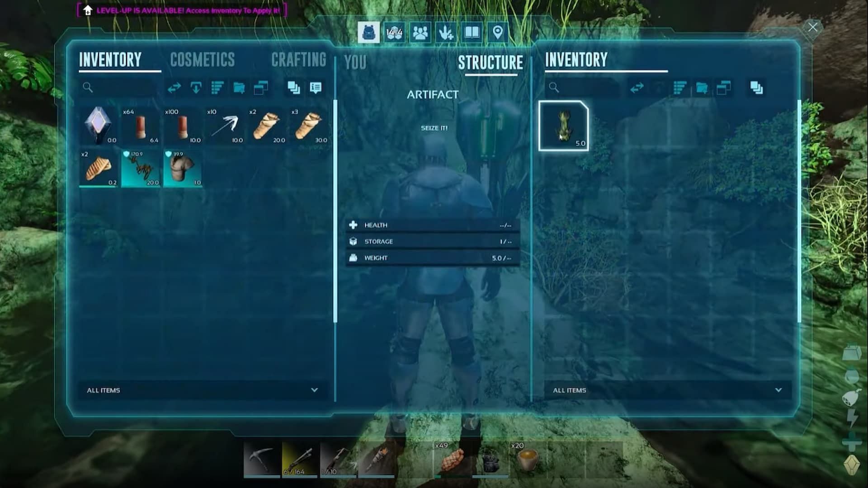Click the SEIZE IT! button
The height and width of the screenshot is (488, 868).
pos(434,127)
